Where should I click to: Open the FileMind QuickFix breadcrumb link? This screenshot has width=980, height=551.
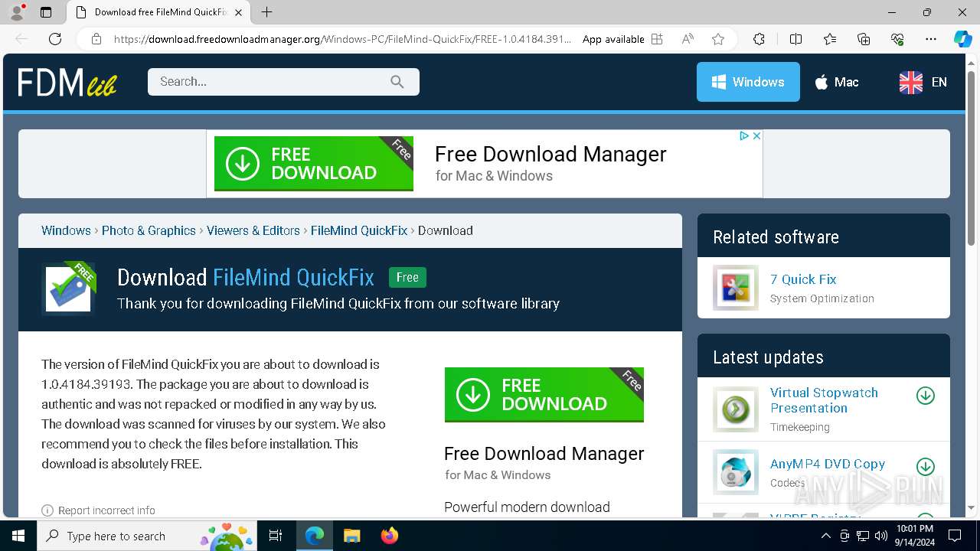(359, 230)
